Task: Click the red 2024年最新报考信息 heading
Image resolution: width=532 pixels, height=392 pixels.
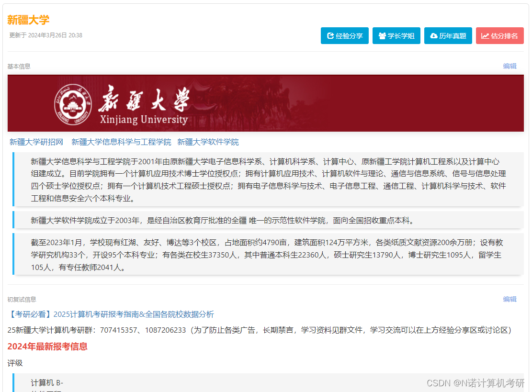Action: pyautogui.click(x=47, y=347)
